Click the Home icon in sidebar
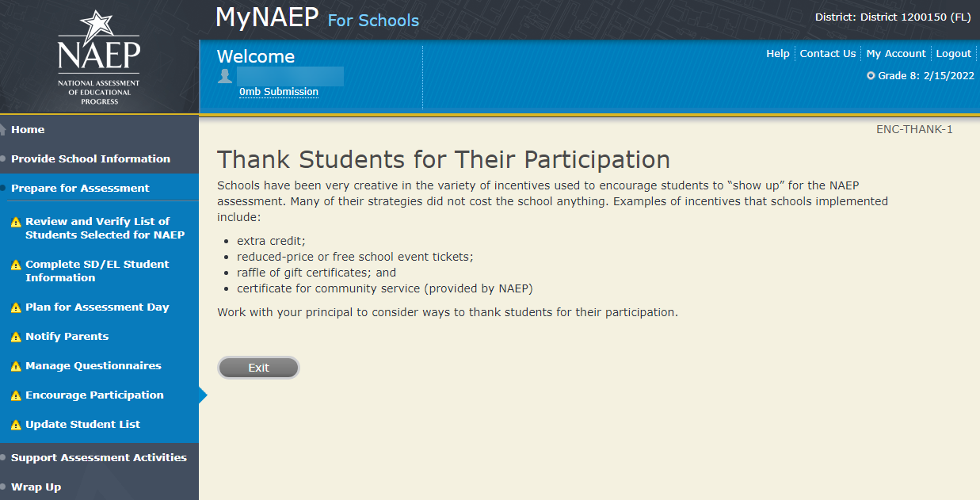 pos(4,130)
